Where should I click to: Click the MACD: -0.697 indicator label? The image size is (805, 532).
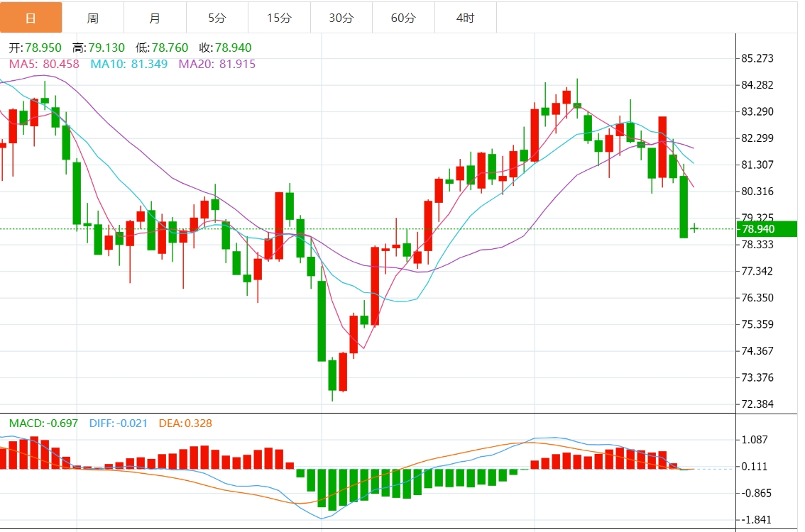point(43,423)
